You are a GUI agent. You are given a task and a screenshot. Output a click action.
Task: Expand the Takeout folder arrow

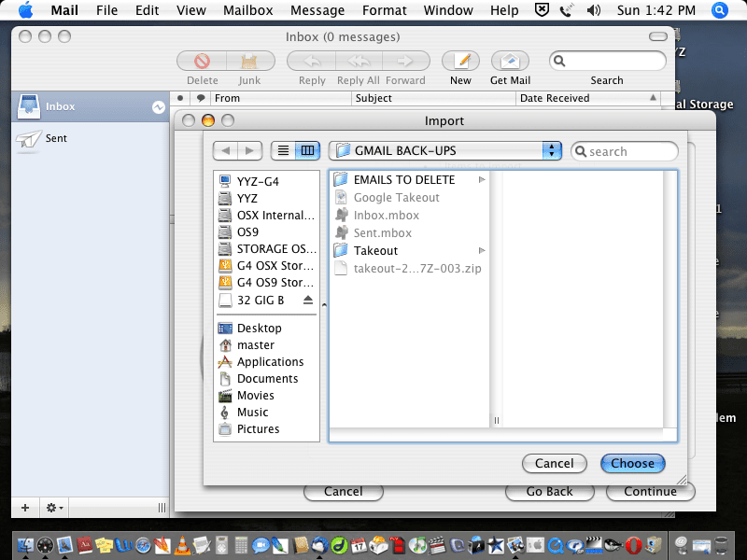482,250
